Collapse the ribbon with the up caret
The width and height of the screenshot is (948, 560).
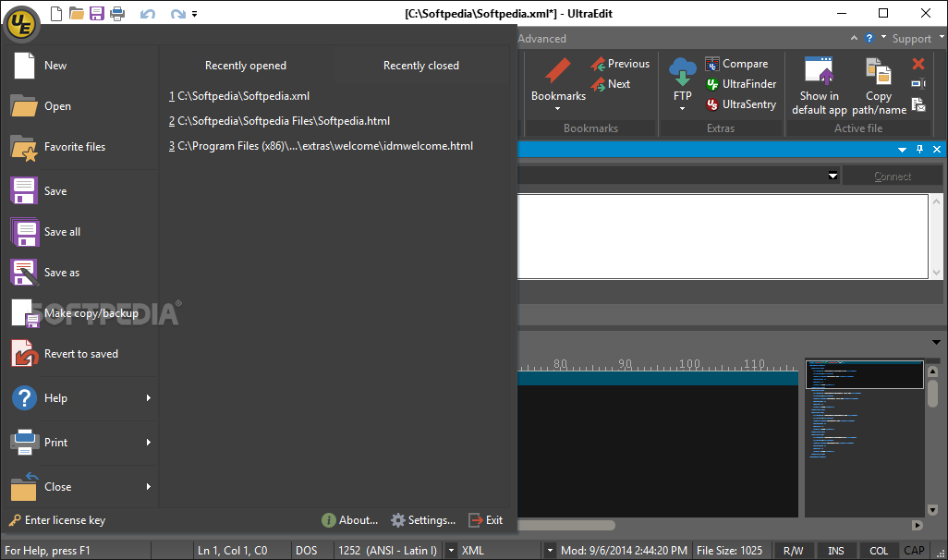coord(854,38)
